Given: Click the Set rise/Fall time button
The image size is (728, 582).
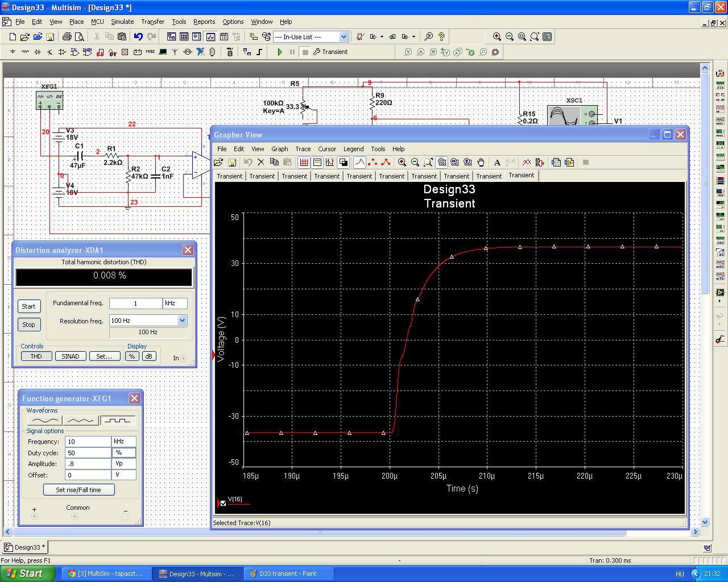Looking at the screenshot, I should point(78,490).
